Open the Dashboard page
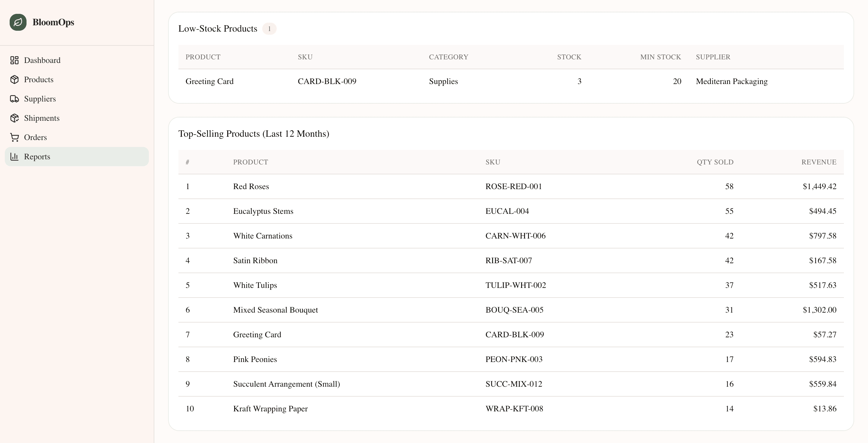 click(42, 60)
